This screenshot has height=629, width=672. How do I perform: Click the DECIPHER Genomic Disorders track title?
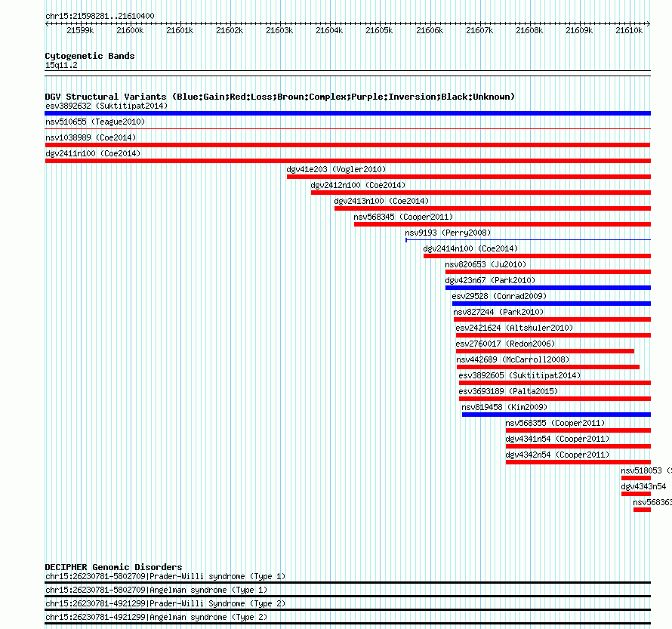(x=113, y=567)
